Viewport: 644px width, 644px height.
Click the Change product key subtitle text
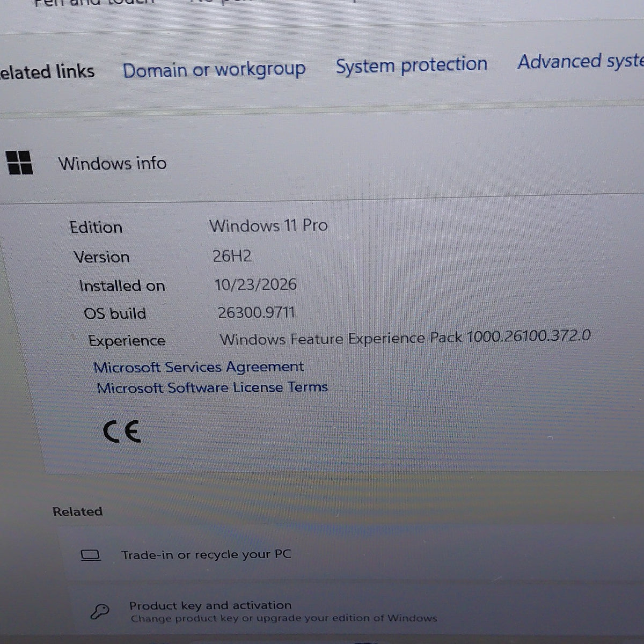(284, 618)
